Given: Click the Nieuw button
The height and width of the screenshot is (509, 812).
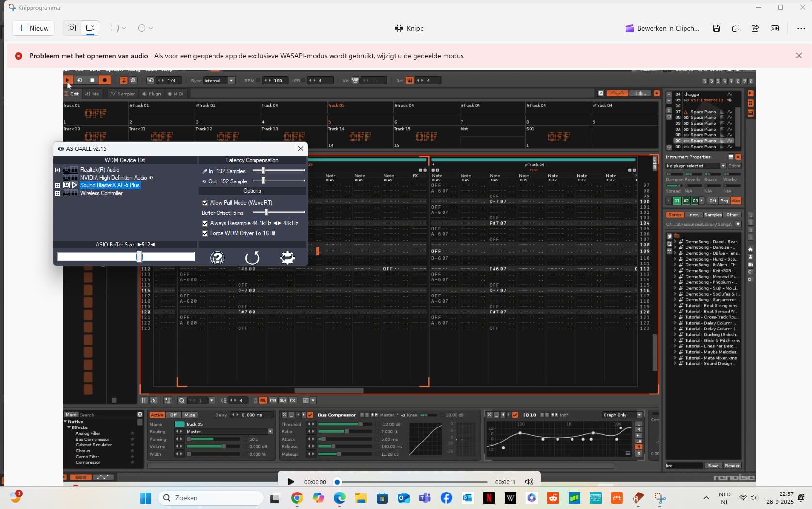Looking at the screenshot, I should point(33,28).
